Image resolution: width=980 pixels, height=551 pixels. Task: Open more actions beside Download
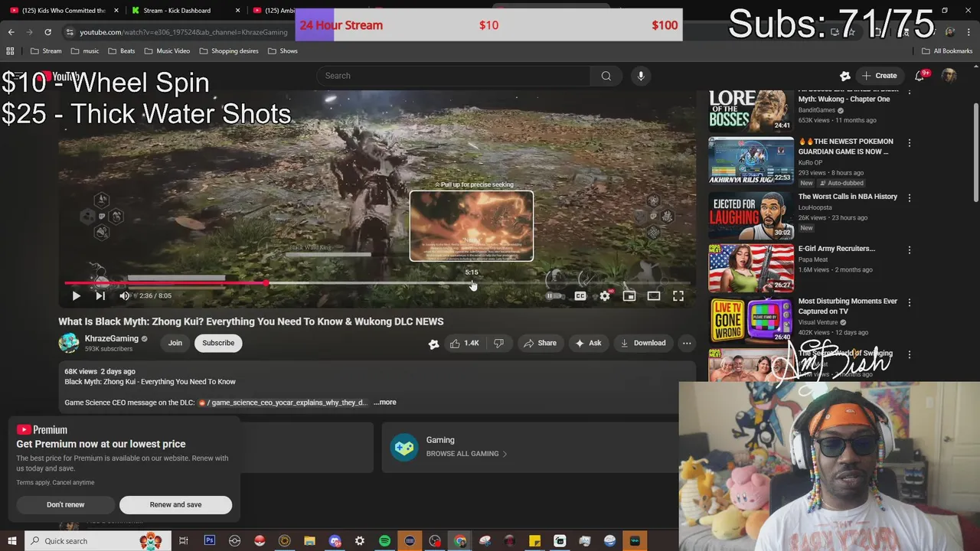(687, 343)
